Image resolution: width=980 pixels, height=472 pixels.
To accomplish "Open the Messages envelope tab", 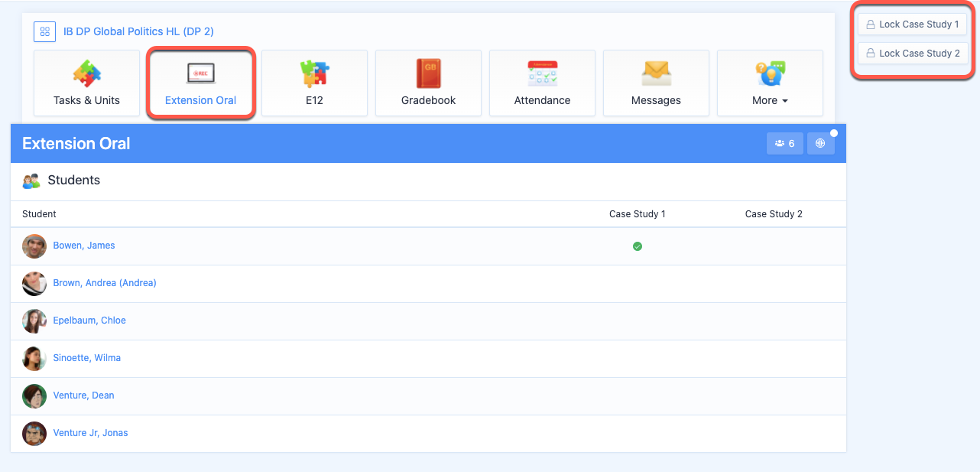I will point(656,83).
